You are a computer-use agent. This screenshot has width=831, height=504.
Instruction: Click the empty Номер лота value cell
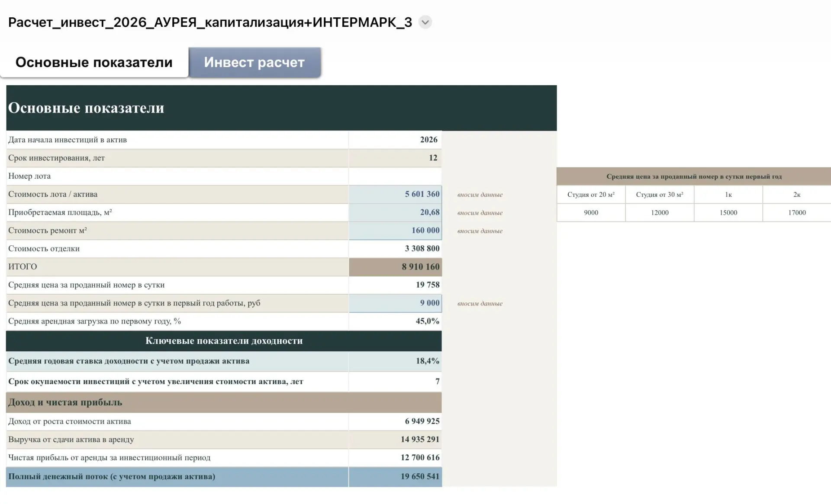(x=395, y=176)
